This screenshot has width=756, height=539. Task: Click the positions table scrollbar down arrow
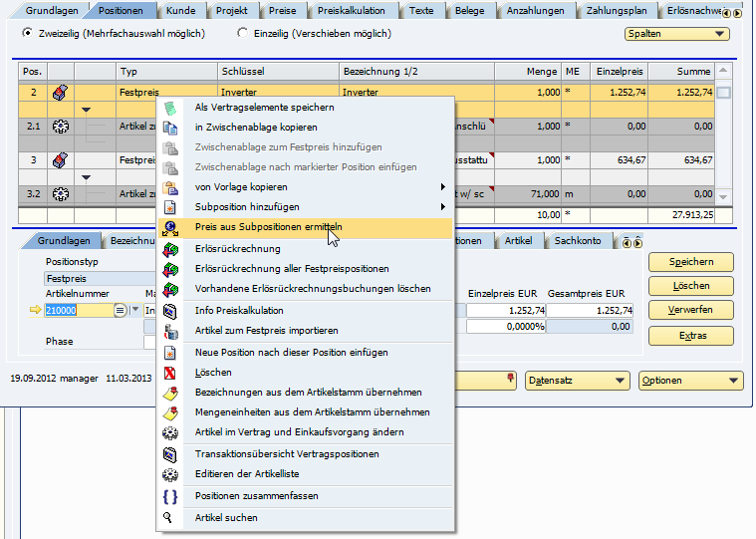[x=723, y=196]
